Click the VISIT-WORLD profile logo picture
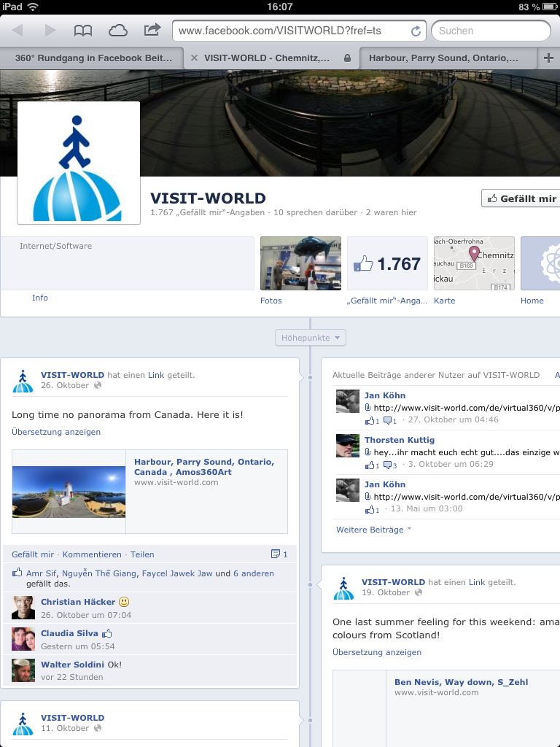The height and width of the screenshot is (747, 560). click(x=79, y=163)
